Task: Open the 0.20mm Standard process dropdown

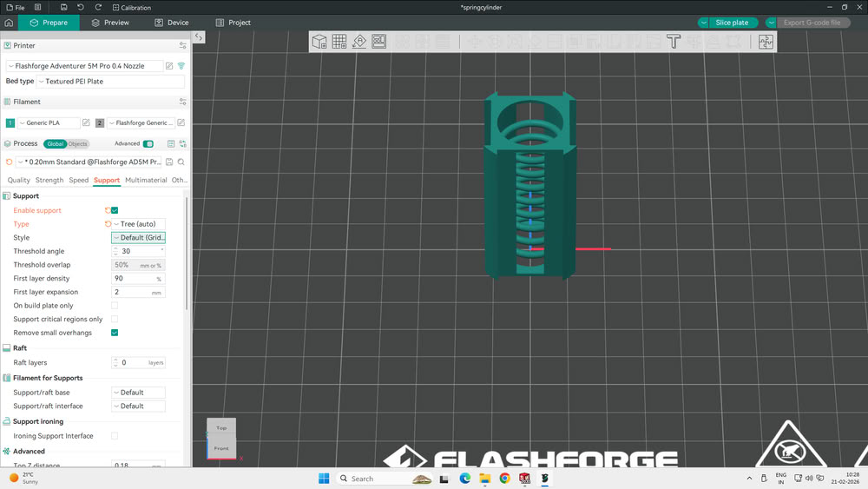Action: pos(89,162)
